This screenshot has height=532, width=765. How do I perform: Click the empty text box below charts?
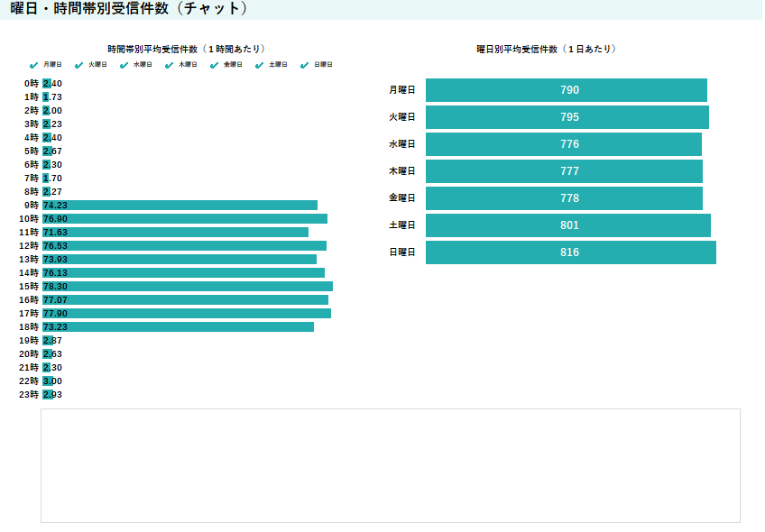click(x=390, y=465)
